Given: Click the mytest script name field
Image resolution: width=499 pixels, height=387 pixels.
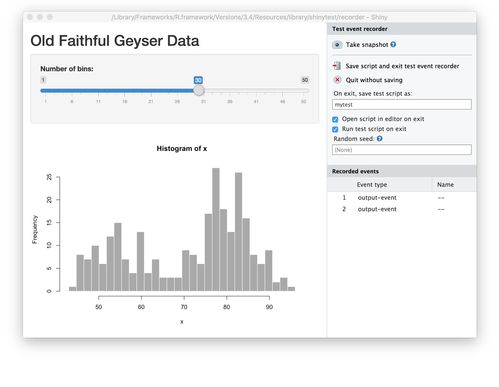Looking at the screenshot, I should (402, 105).
